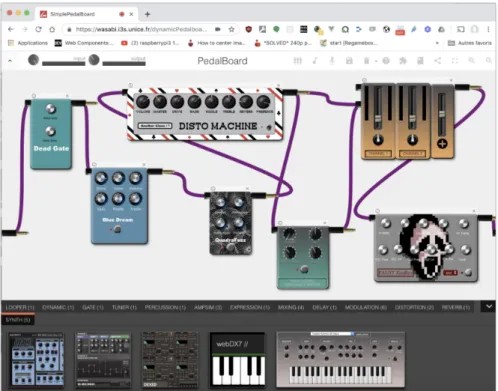Screen dimensions: 498x391
Task: Click the Disto Machine PRESENCE knob
Action: 263,102
